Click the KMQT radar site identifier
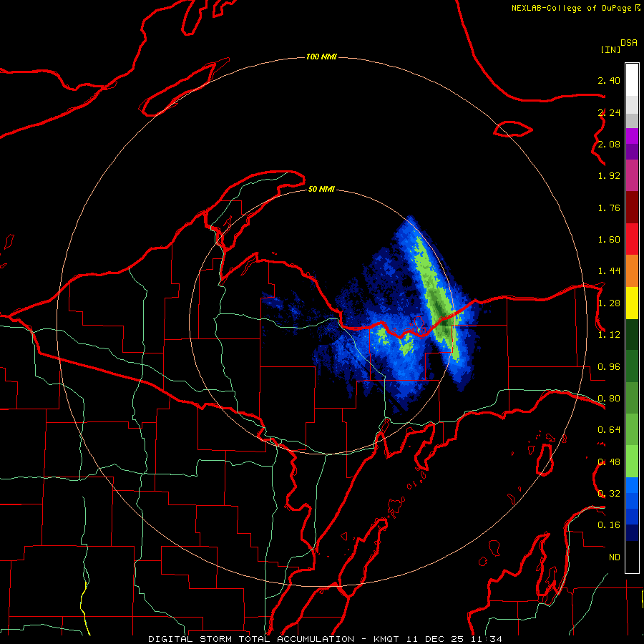The width and height of the screenshot is (644, 644). click(386, 639)
